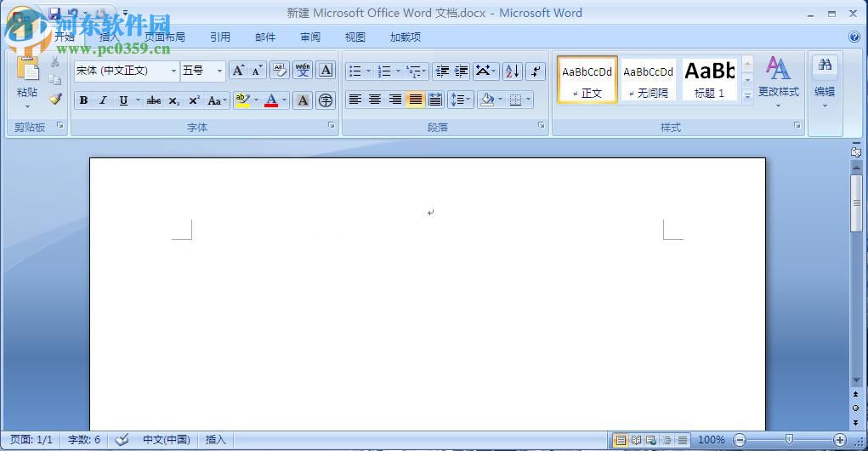868x451 pixels.
Task: Open the 插入 (Insert) ribbon tab
Action: point(109,37)
